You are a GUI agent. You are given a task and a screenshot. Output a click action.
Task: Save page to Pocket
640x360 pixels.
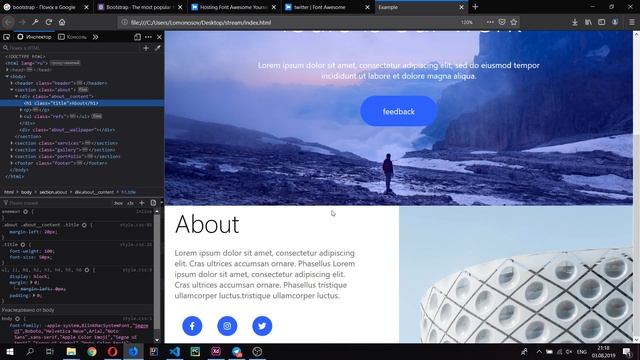click(x=502, y=22)
